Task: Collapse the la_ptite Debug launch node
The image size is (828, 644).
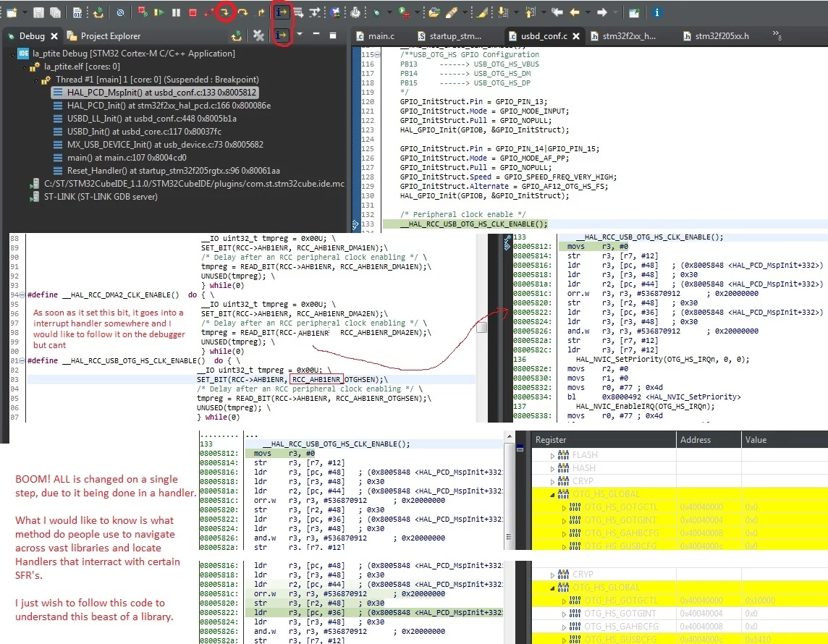Action: (13, 54)
